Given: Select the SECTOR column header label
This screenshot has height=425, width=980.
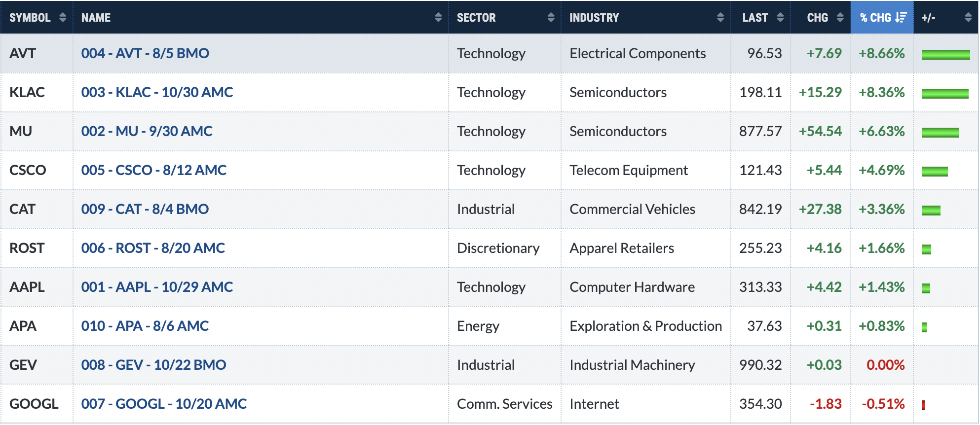Looking at the screenshot, I should tap(476, 18).
